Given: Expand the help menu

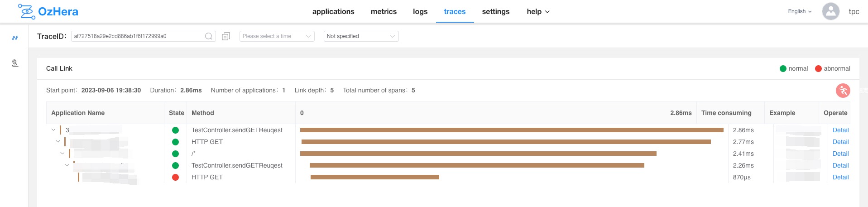Looking at the screenshot, I should [538, 12].
